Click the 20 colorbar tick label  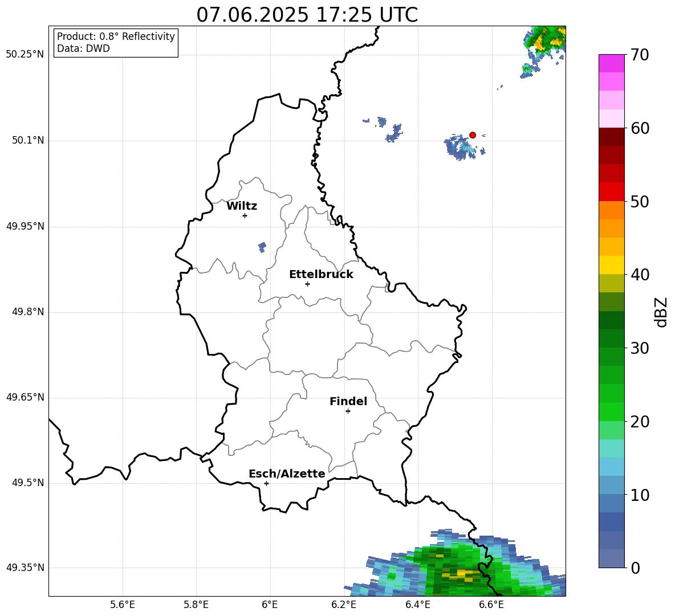click(640, 422)
